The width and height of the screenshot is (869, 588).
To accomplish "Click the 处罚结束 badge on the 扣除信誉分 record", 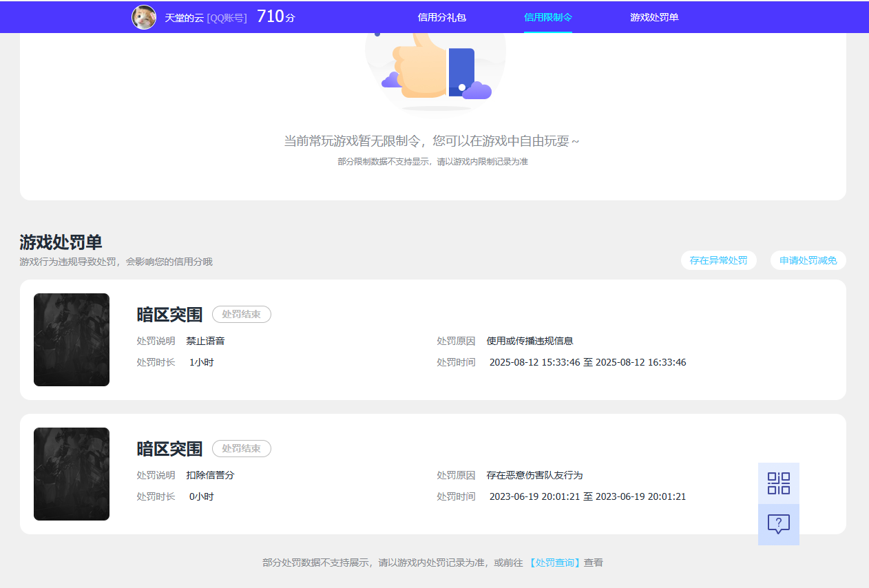I will (242, 449).
